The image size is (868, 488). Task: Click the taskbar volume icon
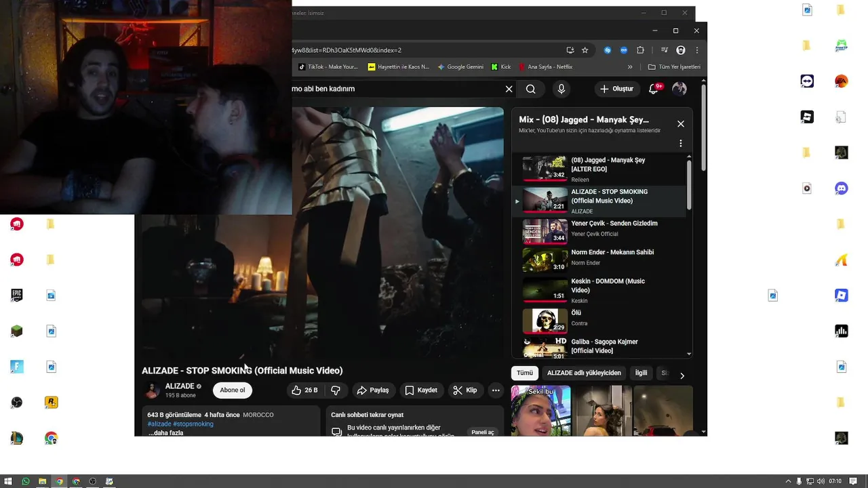[x=820, y=481]
